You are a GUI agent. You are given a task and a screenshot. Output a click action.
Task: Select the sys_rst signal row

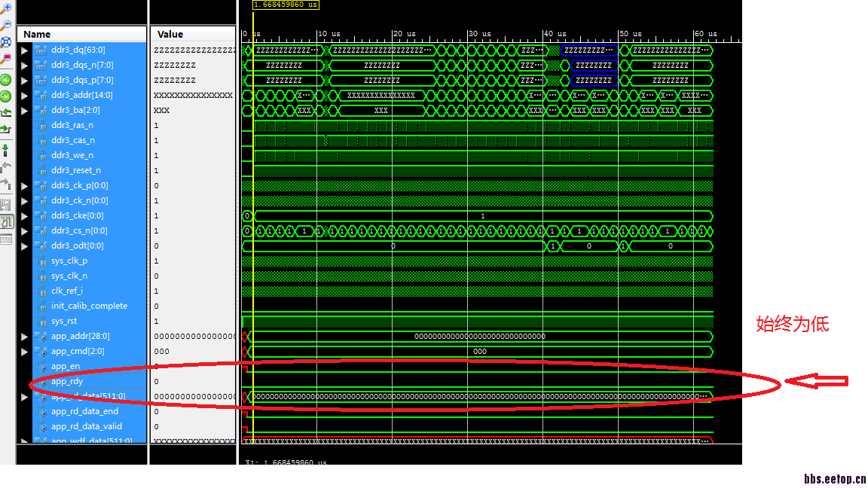pyautogui.click(x=82, y=321)
